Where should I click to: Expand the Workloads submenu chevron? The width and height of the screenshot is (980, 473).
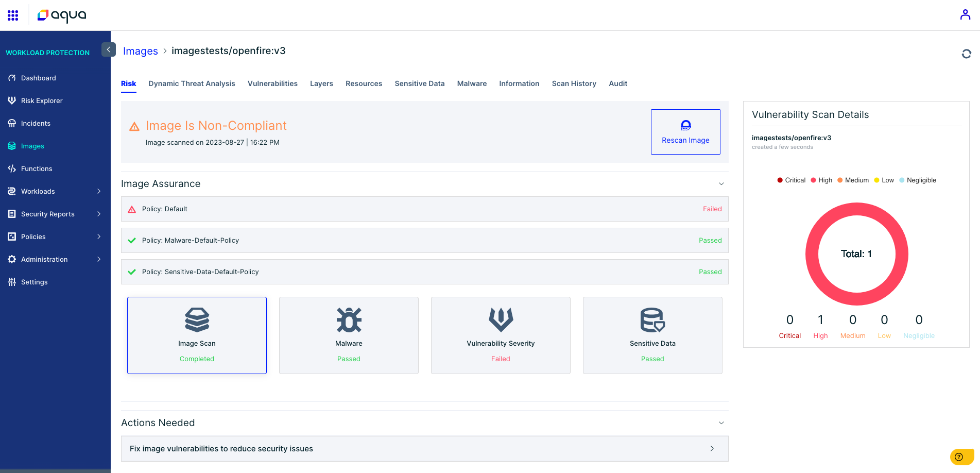tap(99, 191)
